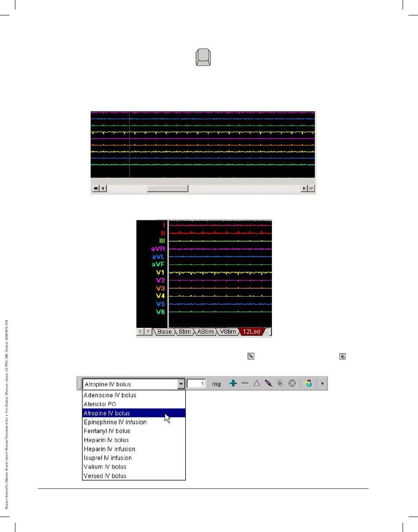Click the V1 channel label
Screen dimensions: 418x532
[x=161, y=272]
